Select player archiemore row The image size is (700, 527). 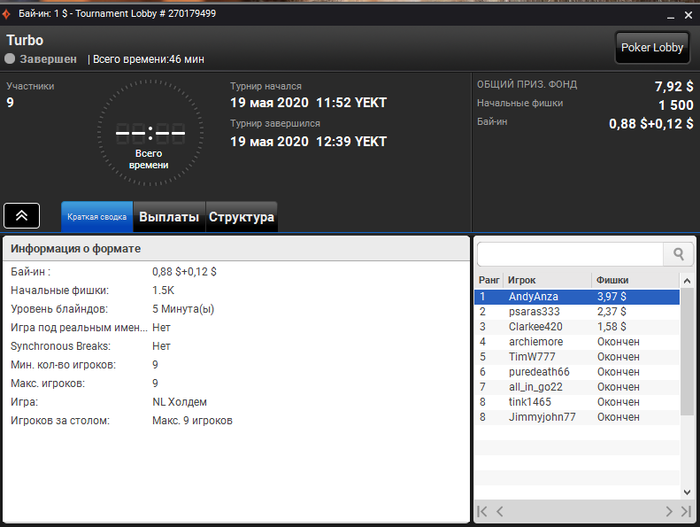point(577,342)
